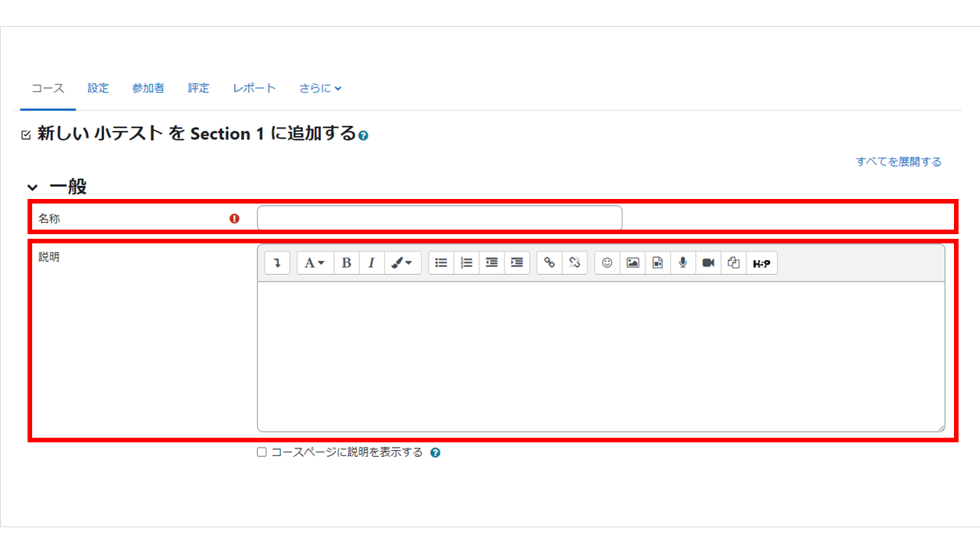980x551 pixels.
Task: Click the quiz icon beside the heading
Action: (26, 135)
